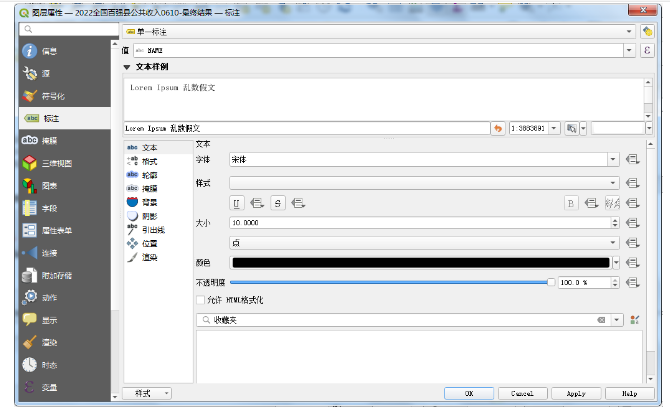Click the label settings icon at top right
670x413 pixels.
647,32
